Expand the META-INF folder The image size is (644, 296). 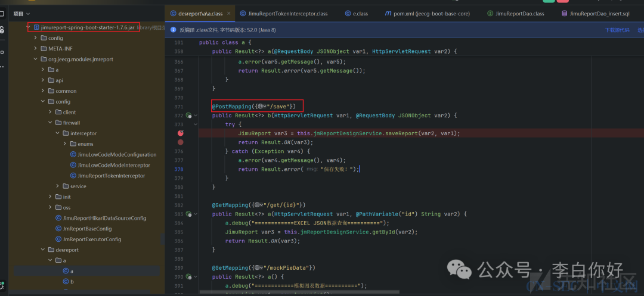click(x=36, y=48)
